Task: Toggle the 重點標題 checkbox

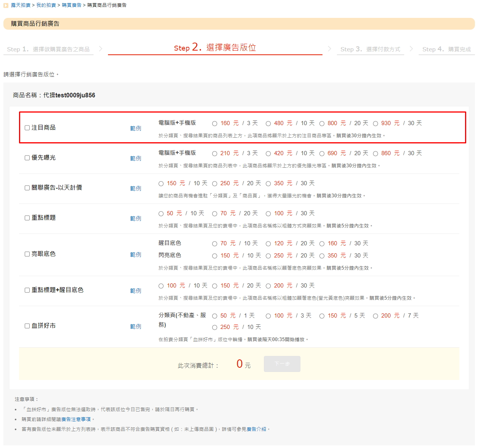Action: click(27, 218)
